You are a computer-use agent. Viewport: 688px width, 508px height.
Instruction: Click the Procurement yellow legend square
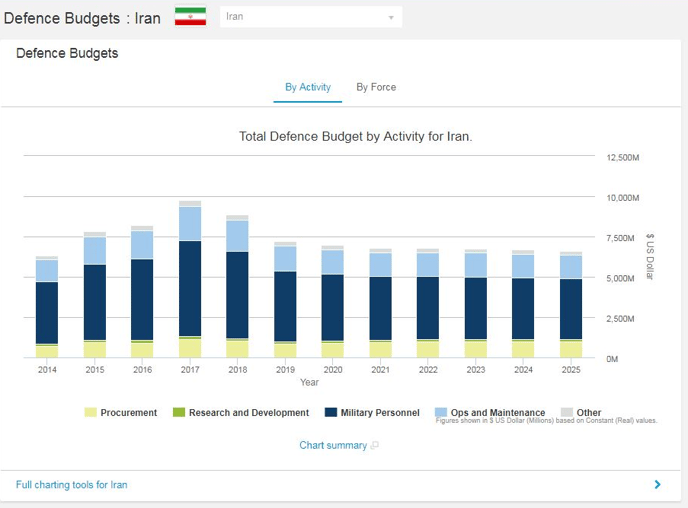coord(91,413)
